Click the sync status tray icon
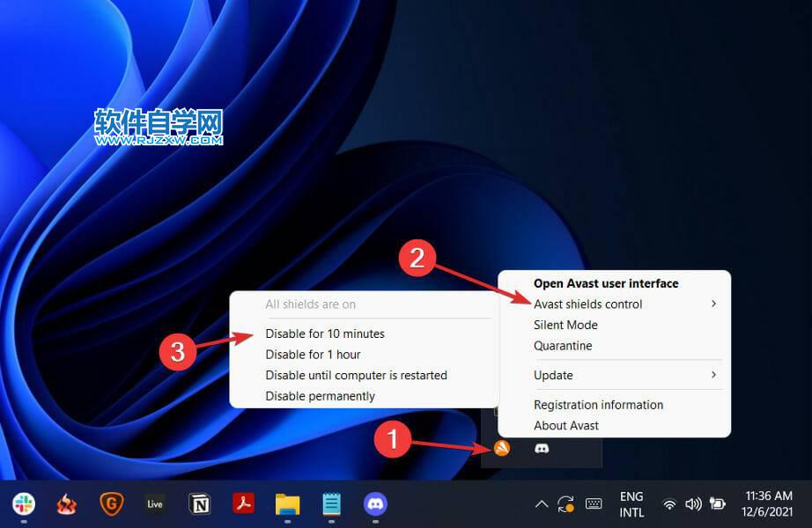 pos(565,504)
